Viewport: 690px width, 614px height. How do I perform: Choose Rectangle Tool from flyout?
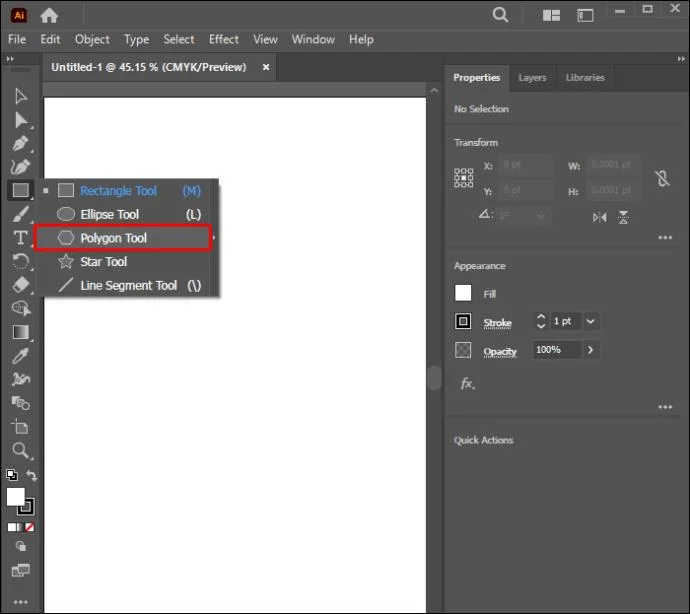123,191
